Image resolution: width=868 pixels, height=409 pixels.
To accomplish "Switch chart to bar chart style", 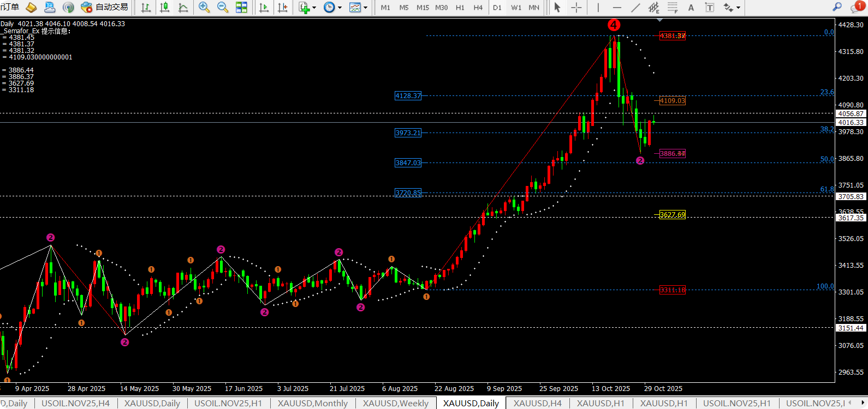I will tap(146, 8).
